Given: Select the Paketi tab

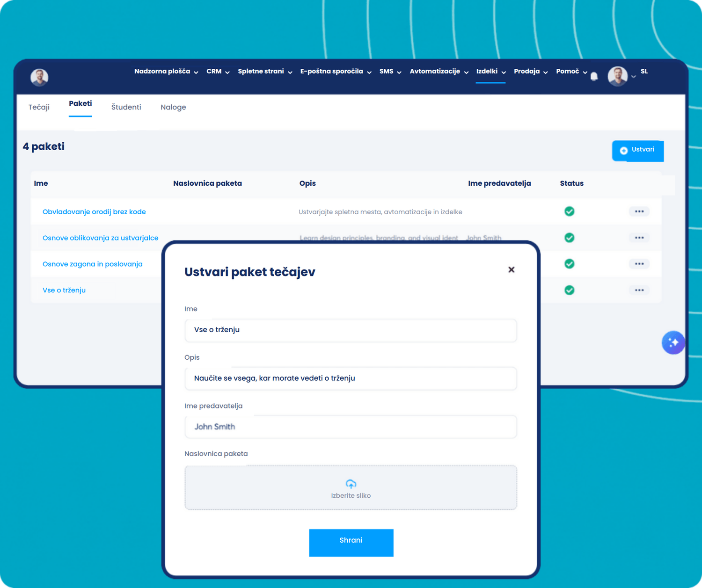Looking at the screenshot, I should pos(80,104).
